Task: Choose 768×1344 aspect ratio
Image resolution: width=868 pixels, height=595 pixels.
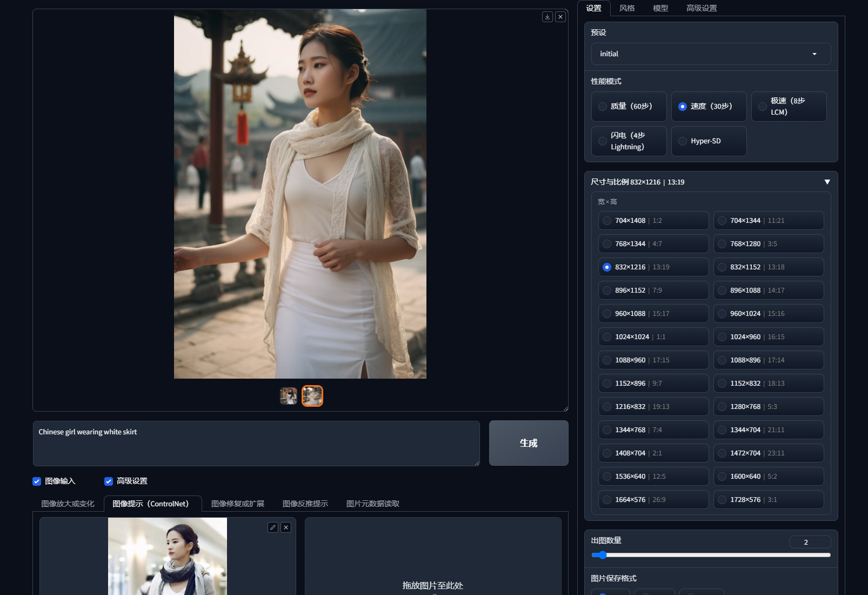Action: coord(653,244)
